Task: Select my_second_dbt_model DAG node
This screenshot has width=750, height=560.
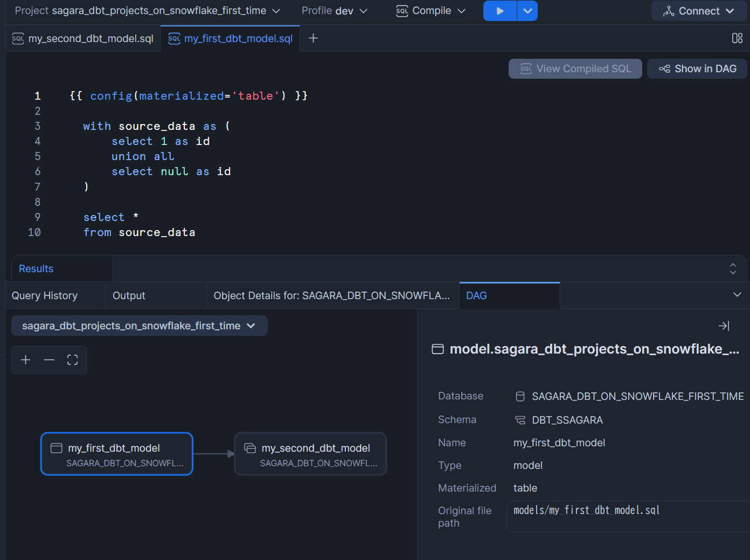Action: [x=310, y=454]
